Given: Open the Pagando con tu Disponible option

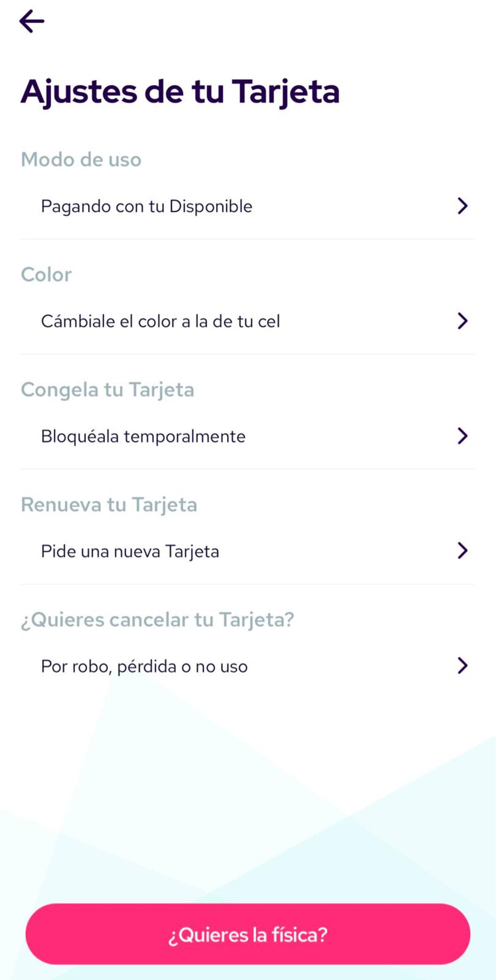Looking at the screenshot, I should (147, 206).
